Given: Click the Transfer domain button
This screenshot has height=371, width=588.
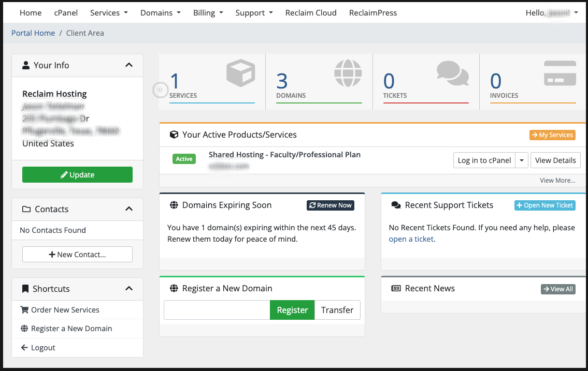Looking at the screenshot, I should click(x=337, y=310).
